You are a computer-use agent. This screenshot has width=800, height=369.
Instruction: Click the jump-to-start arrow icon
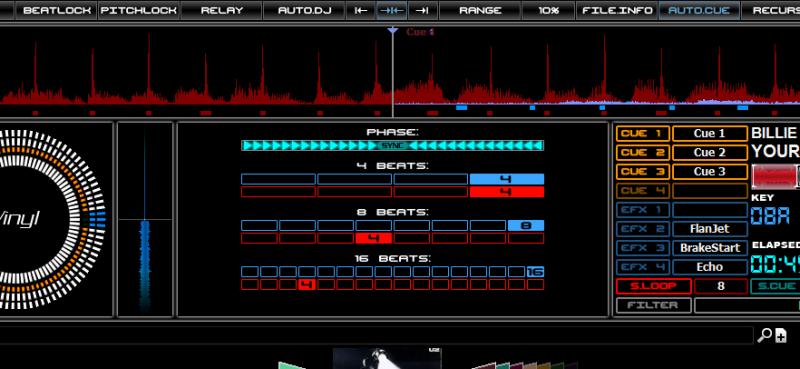(x=361, y=10)
